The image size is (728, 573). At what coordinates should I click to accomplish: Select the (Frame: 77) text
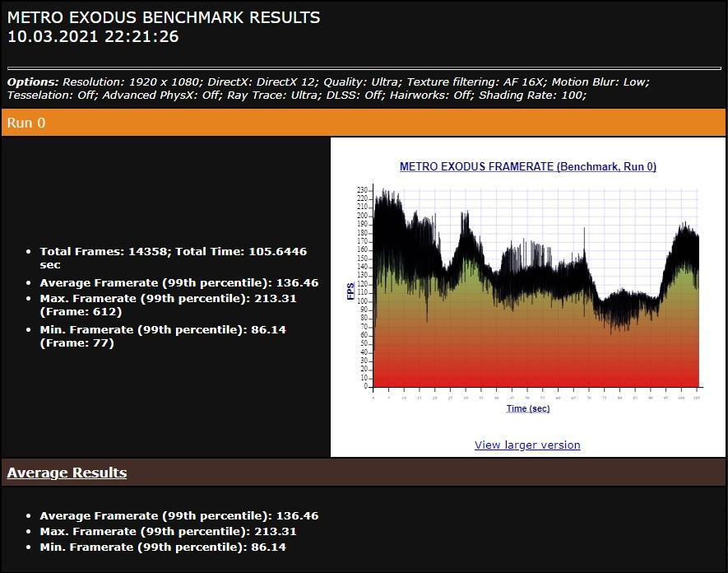point(77,343)
